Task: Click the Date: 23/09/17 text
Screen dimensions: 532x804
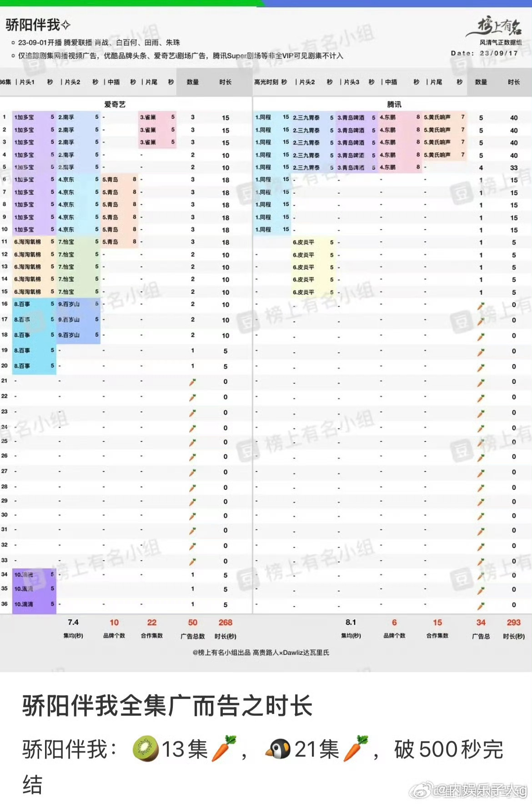Action: click(484, 53)
